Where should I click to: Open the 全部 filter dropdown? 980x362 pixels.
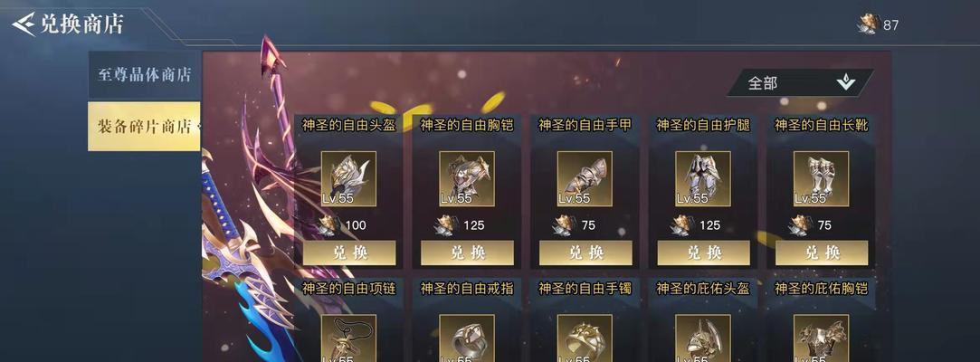pyautogui.click(x=800, y=82)
